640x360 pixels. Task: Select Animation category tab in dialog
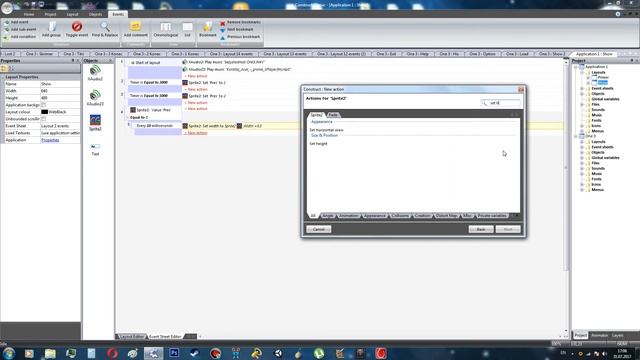point(349,216)
